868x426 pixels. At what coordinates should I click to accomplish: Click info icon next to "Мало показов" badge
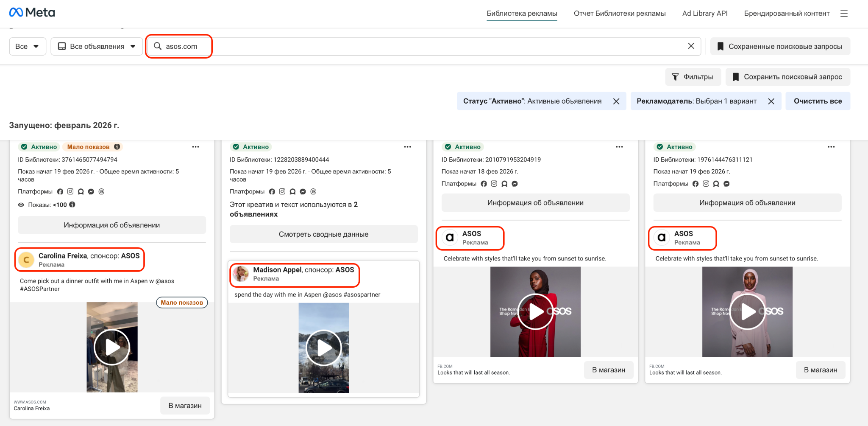coord(117,147)
